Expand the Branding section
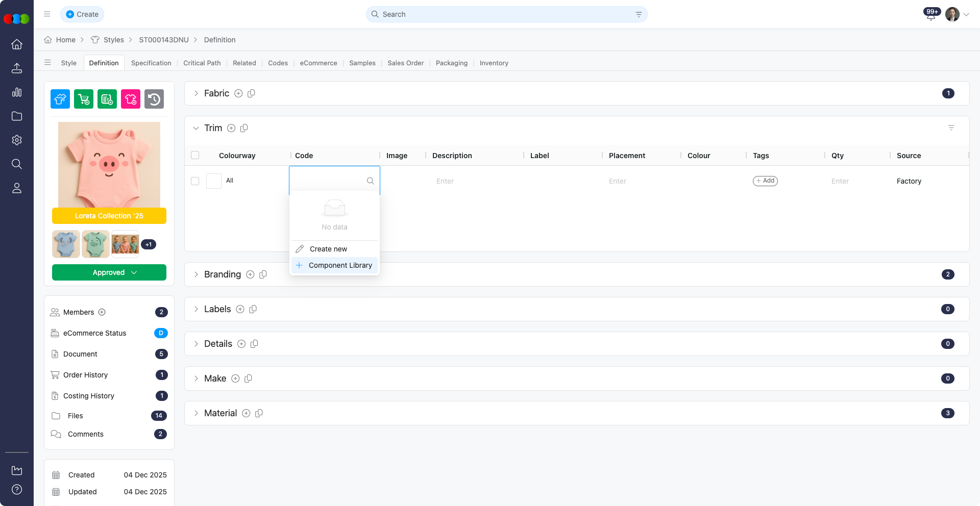This screenshot has width=980, height=506. 196,274
